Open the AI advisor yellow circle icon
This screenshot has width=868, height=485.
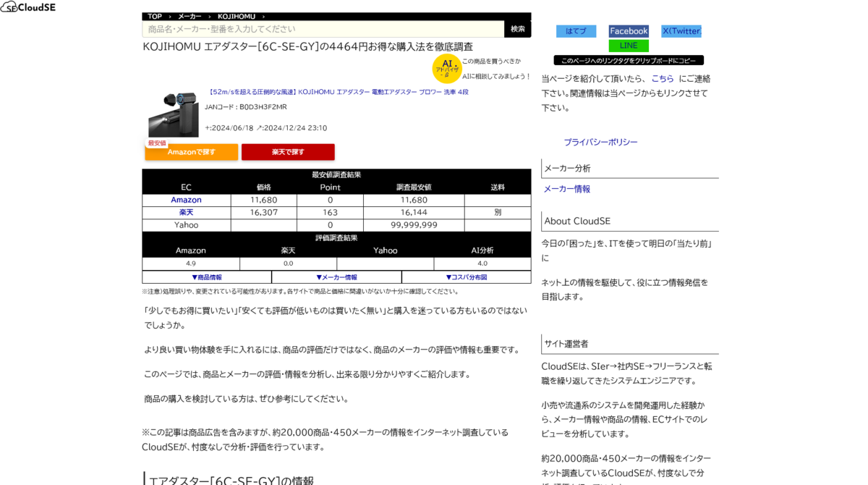click(x=446, y=69)
